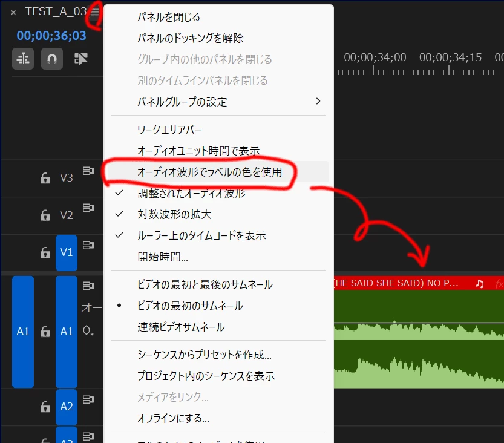Click the audio clip title bar
Screen dimensions: 504x443
coord(419,283)
